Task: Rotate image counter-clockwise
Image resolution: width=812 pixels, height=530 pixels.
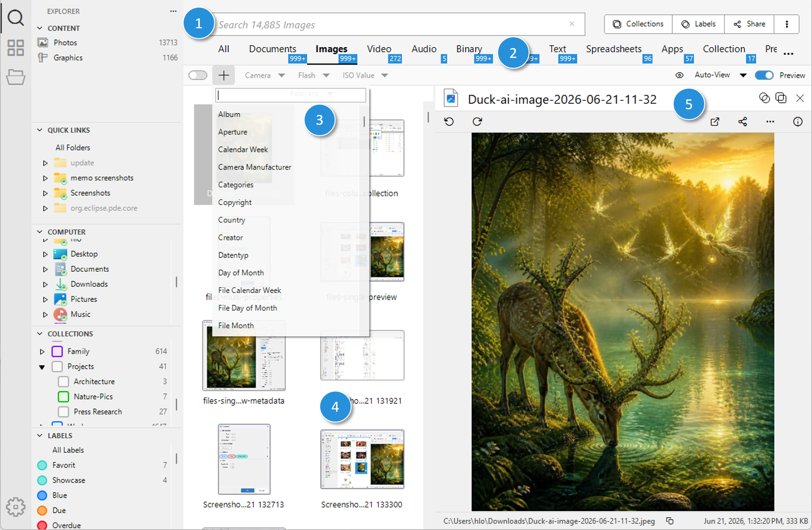Action: [x=449, y=122]
